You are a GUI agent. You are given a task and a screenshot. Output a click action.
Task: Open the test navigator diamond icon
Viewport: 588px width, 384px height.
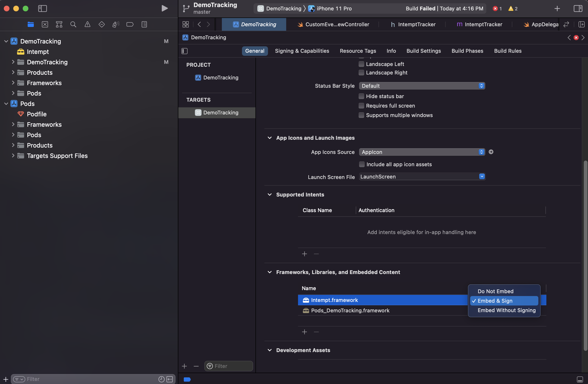point(101,24)
